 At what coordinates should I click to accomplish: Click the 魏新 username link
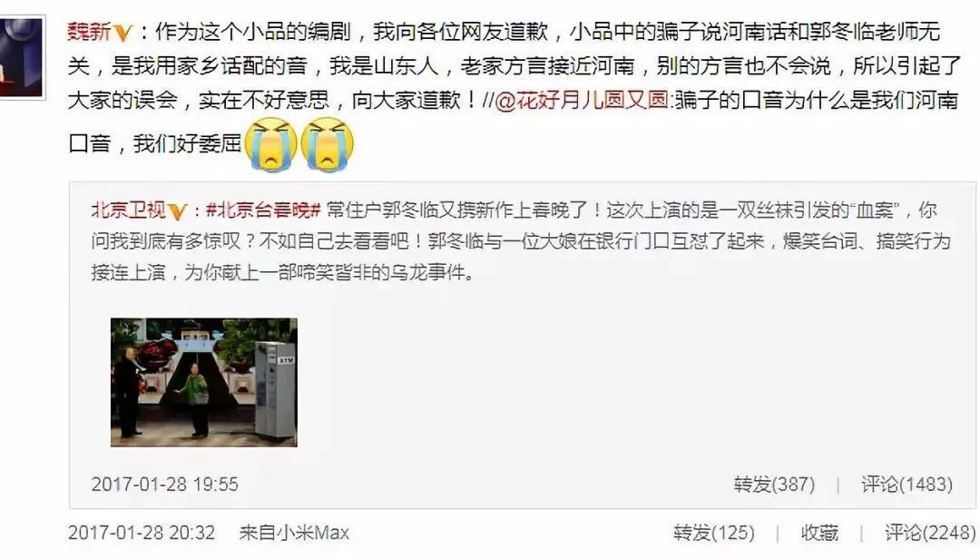pos(89,31)
